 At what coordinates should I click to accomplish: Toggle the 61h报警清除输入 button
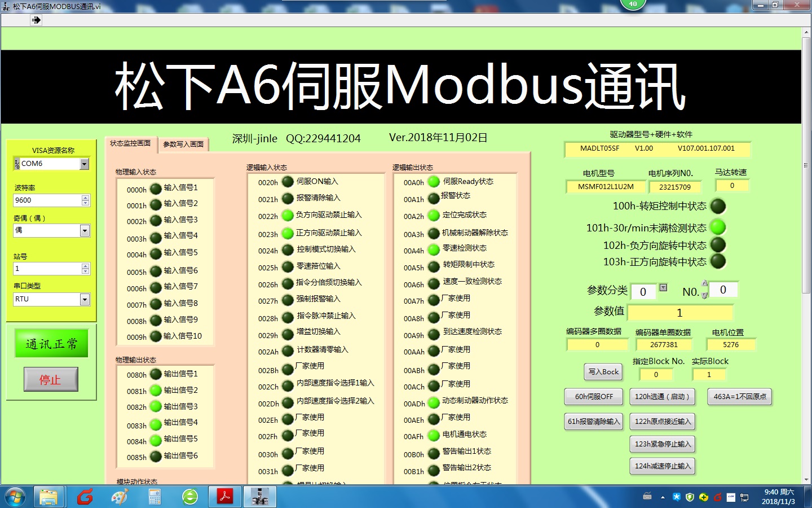point(593,422)
